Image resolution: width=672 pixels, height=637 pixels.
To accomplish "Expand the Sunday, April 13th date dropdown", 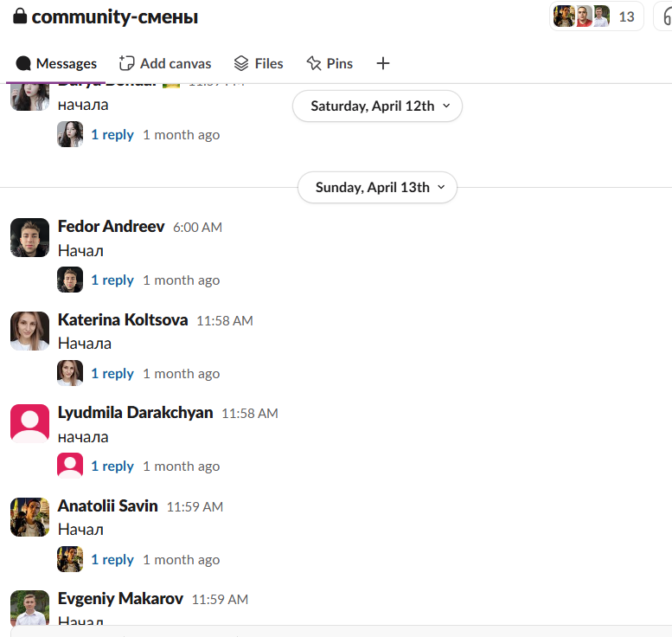I will coord(377,188).
